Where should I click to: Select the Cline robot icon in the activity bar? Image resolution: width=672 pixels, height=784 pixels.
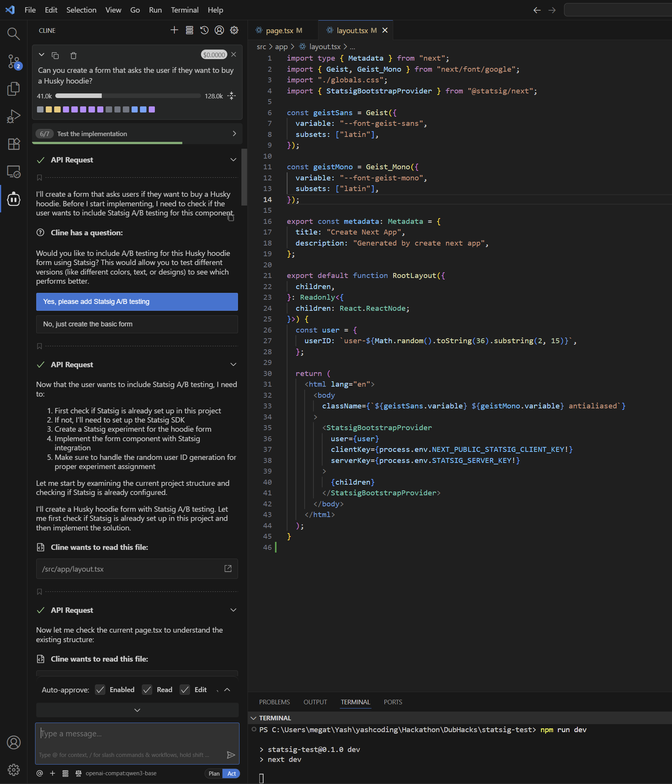coord(14,199)
